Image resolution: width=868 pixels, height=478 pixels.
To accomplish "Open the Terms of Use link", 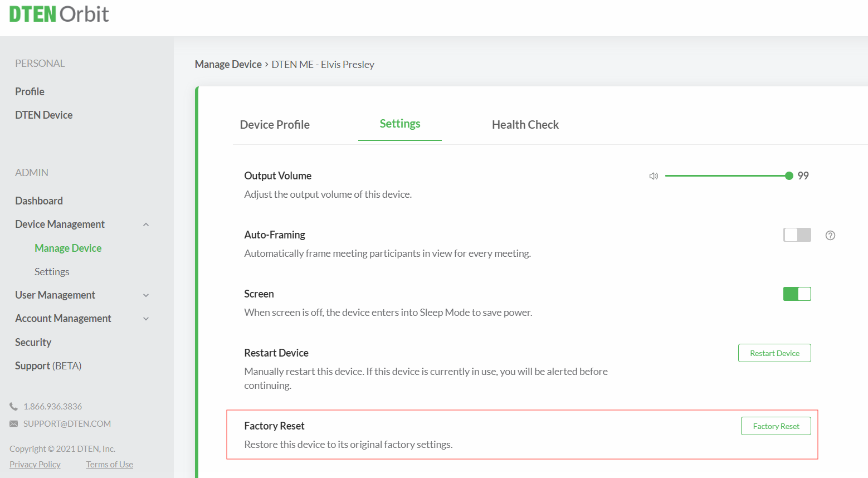I will (110, 465).
